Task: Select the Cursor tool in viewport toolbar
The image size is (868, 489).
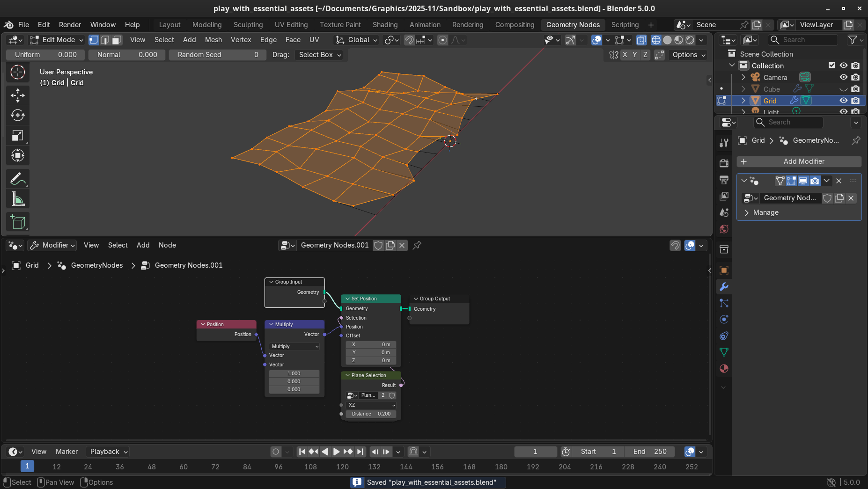Action: [x=18, y=72]
